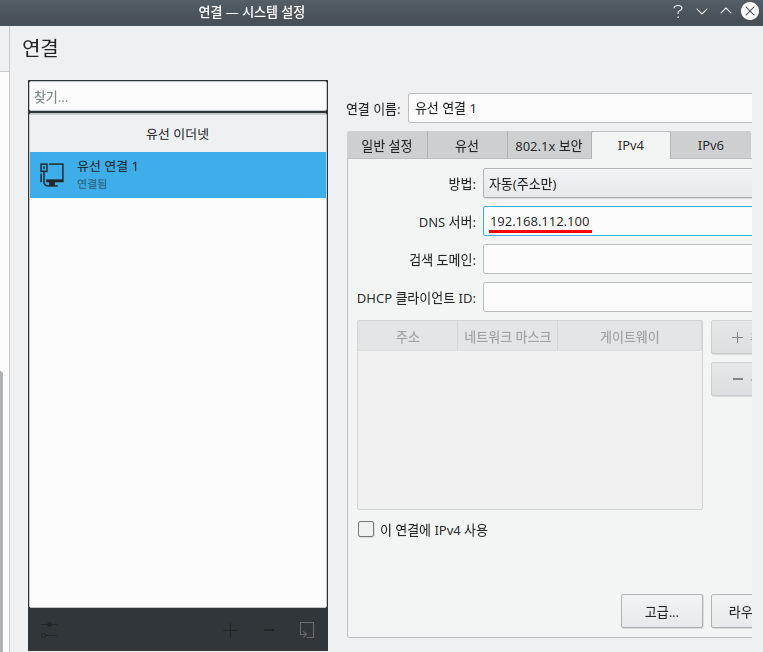Remove selected connection with minus icon
Screen dimensions: 763x652
268,630
